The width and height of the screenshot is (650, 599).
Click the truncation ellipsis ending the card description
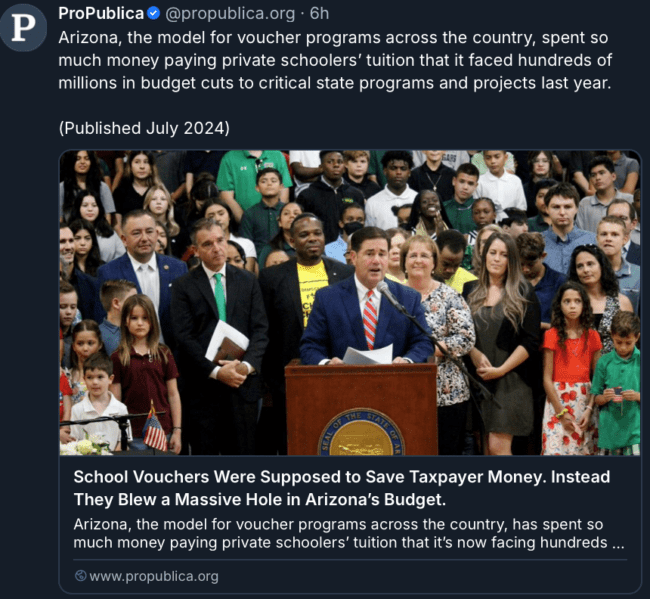[x=618, y=543]
